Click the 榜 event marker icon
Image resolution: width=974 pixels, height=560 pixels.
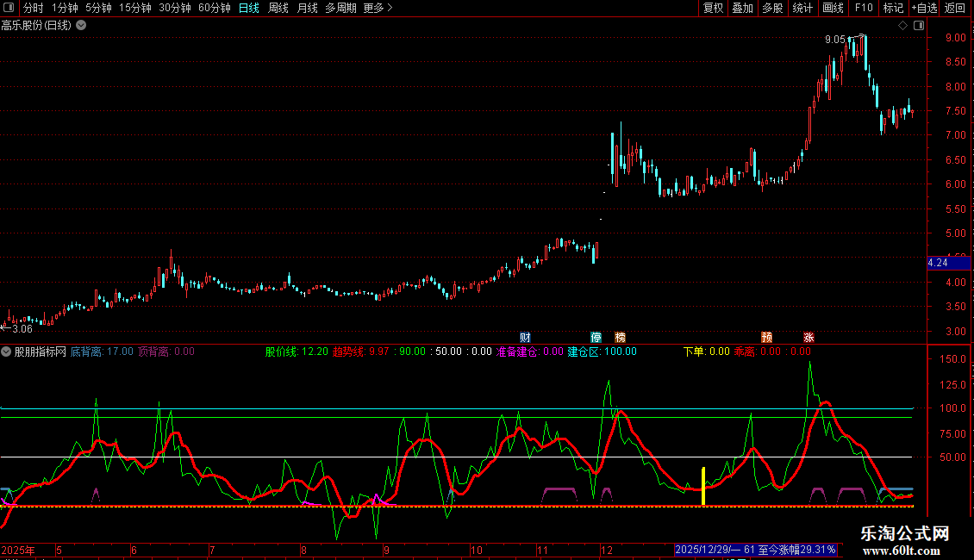[620, 337]
